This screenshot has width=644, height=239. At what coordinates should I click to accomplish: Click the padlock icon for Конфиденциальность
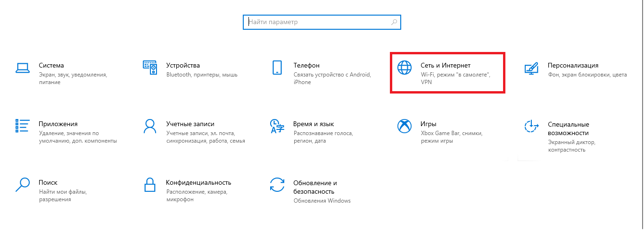coord(149,184)
